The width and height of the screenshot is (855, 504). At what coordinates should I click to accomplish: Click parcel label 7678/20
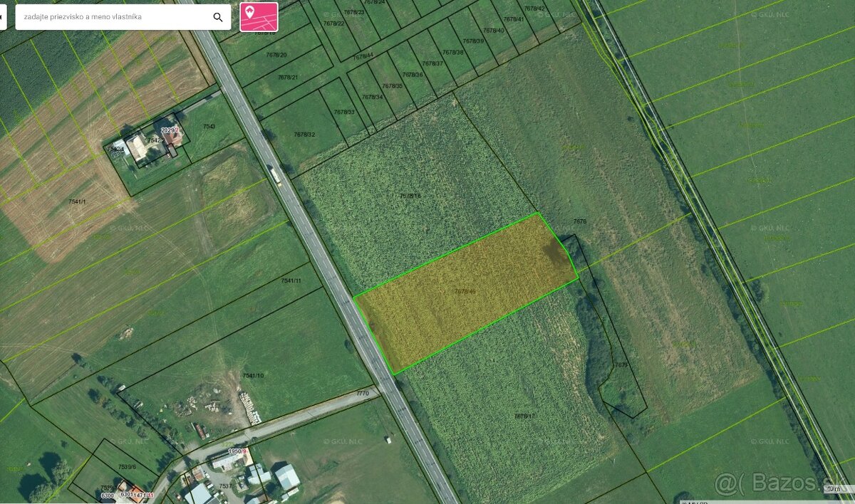click(x=276, y=55)
